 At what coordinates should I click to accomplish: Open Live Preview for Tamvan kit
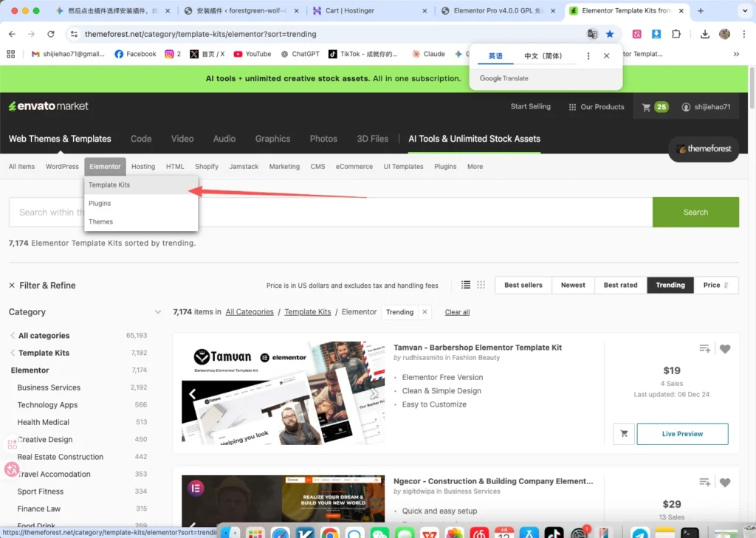682,434
